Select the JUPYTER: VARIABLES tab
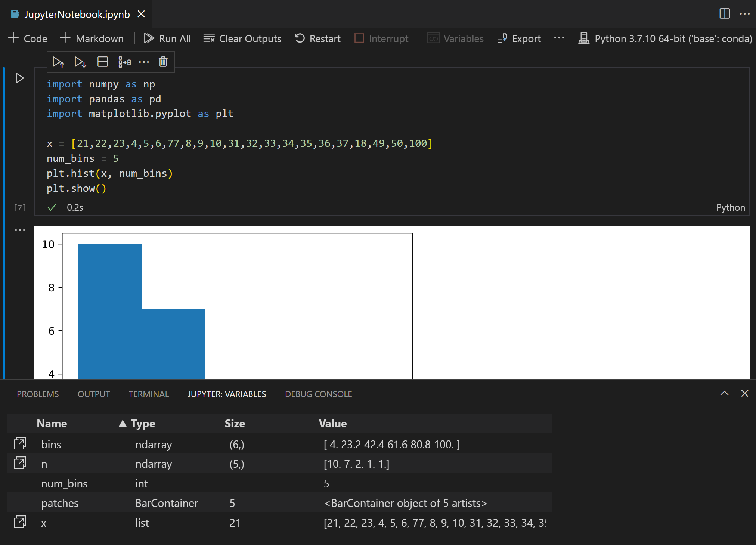The height and width of the screenshot is (545, 756). (227, 394)
